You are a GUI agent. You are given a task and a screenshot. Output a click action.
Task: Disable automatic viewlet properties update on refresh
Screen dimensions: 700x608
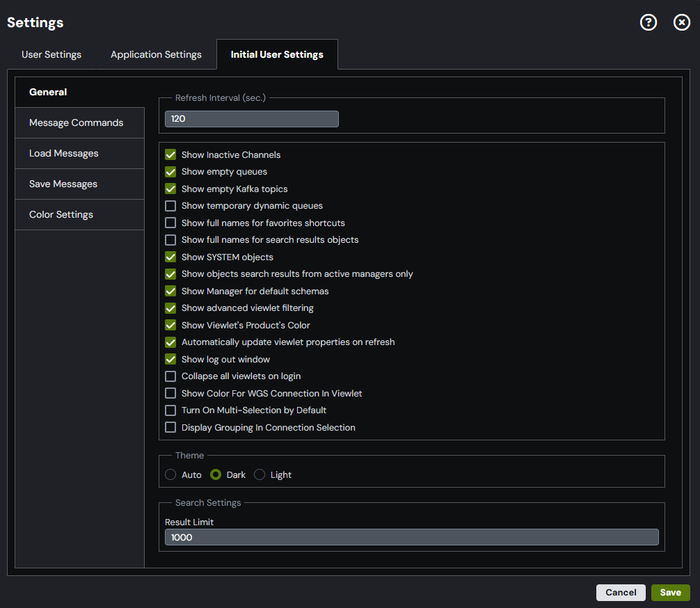(x=170, y=342)
